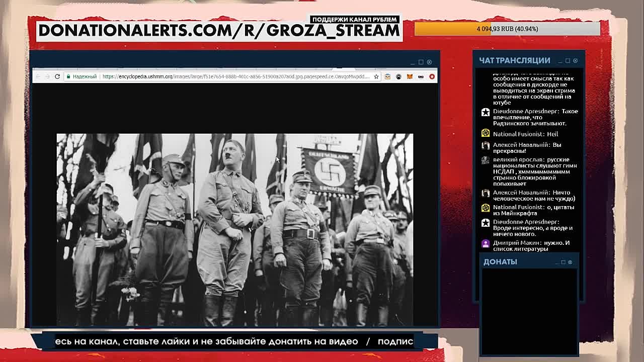The width and height of the screenshot is (644, 362).
Task: Maximize the ЧАТ ТРАНСЛЯЦИИ panel
Action: tap(568, 61)
